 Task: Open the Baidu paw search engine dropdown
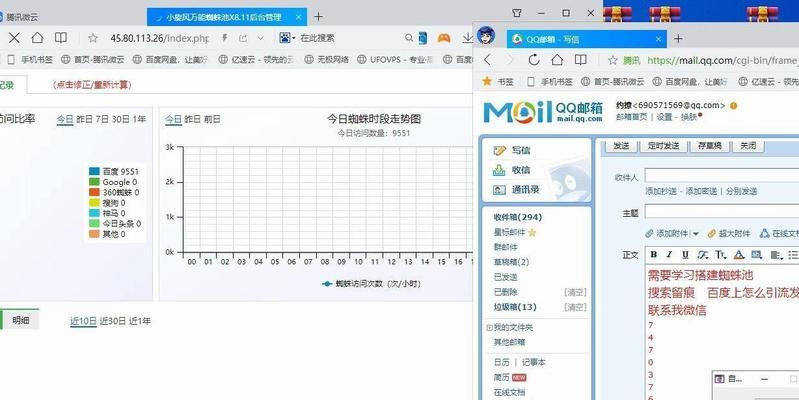[287, 38]
